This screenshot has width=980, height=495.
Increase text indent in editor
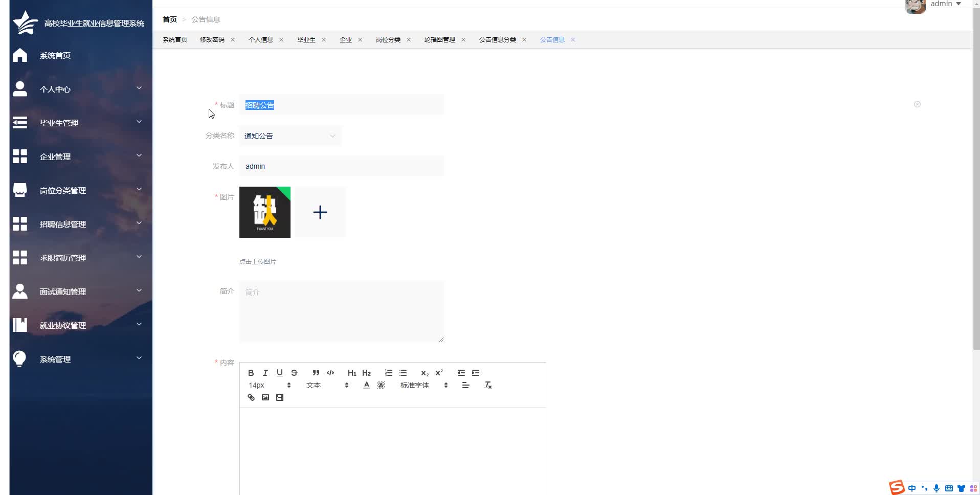[x=476, y=373]
